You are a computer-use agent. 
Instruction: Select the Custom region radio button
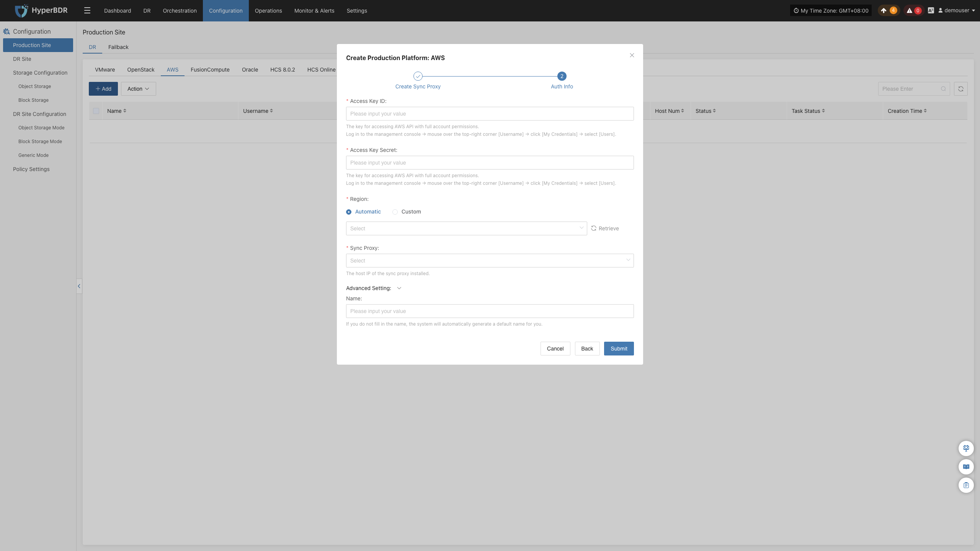(x=395, y=212)
